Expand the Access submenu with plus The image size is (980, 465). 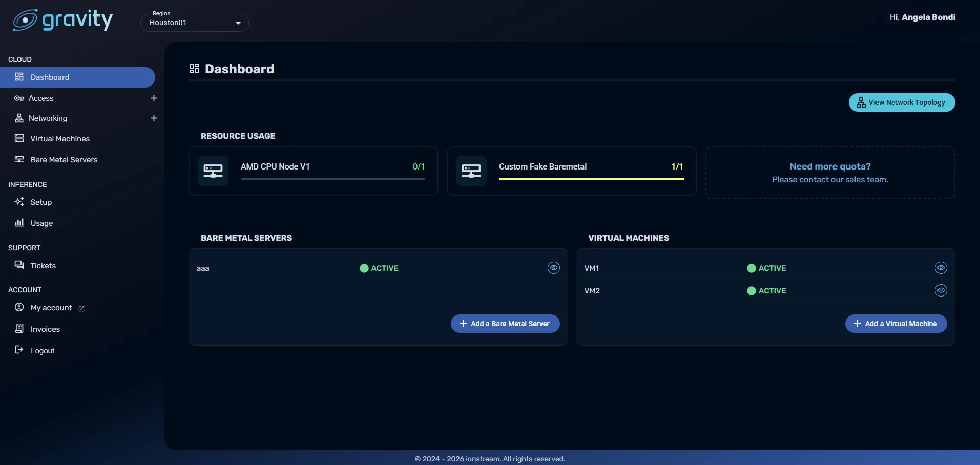tap(154, 98)
